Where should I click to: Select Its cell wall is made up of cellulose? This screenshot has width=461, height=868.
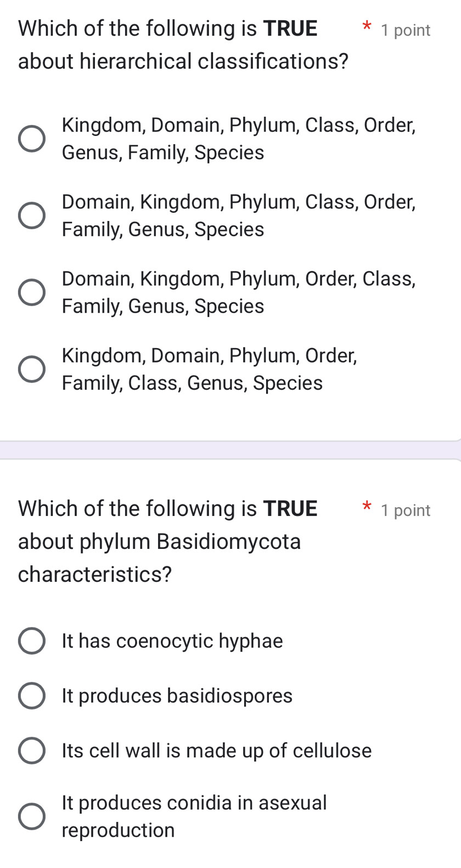[217, 750]
